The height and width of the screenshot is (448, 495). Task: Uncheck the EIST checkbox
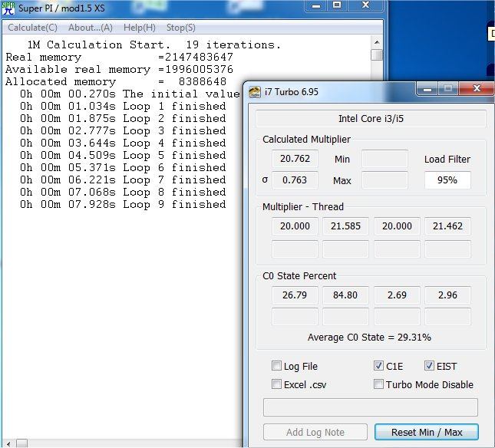coord(429,366)
